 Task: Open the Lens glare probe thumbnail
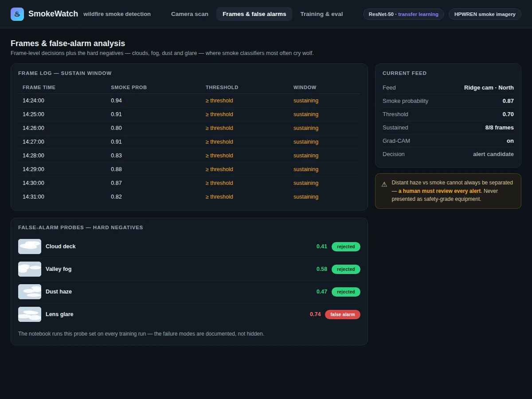(x=30, y=314)
